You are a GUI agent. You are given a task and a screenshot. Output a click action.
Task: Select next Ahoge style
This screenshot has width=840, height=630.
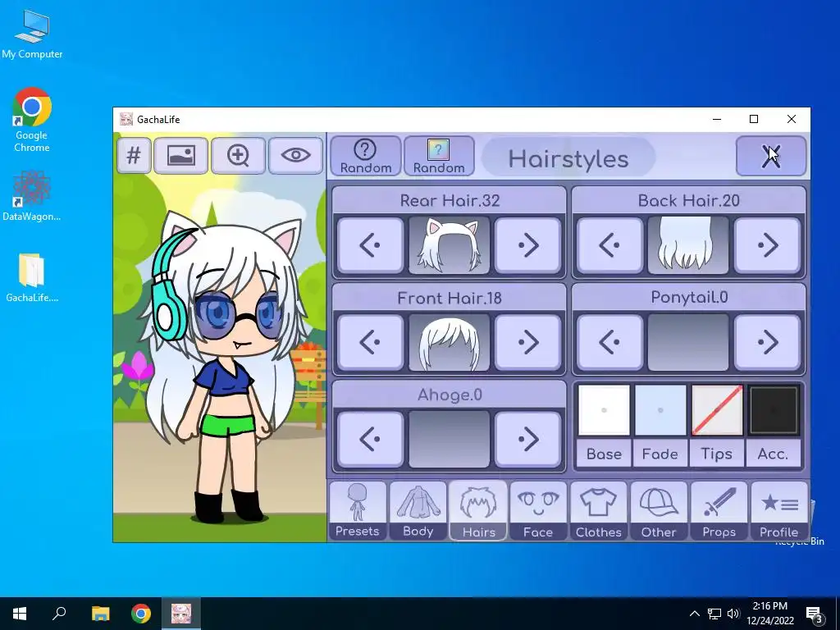pos(528,440)
